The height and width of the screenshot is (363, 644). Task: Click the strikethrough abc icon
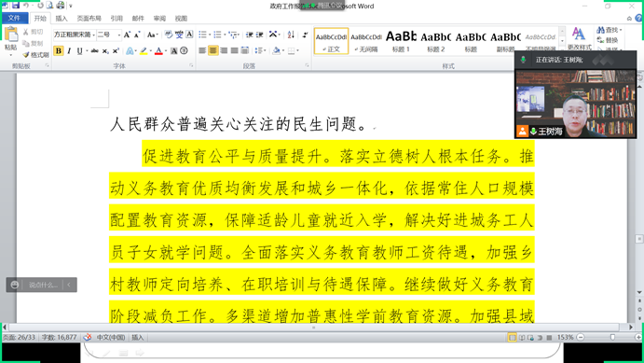(94, 51)
